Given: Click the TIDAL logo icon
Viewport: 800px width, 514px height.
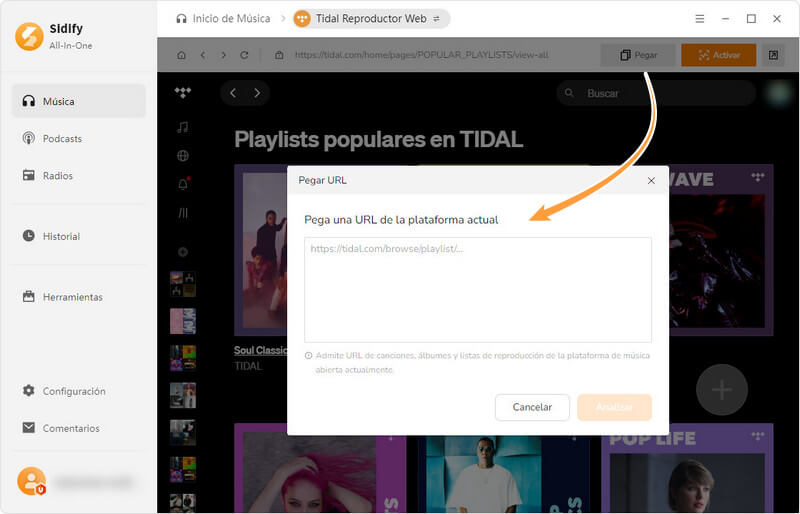Looking at the screenshot, I should [x=183, y=92].
